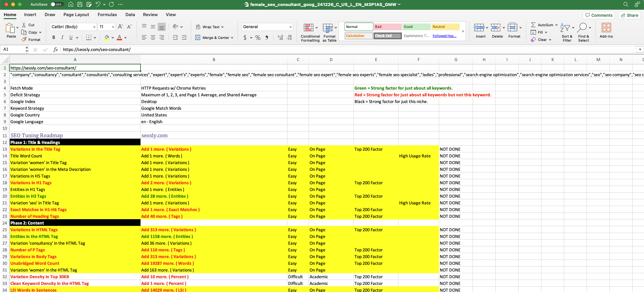Click the Add-ins icon
This screenshot has width=644, height=292.
(606, 28)
